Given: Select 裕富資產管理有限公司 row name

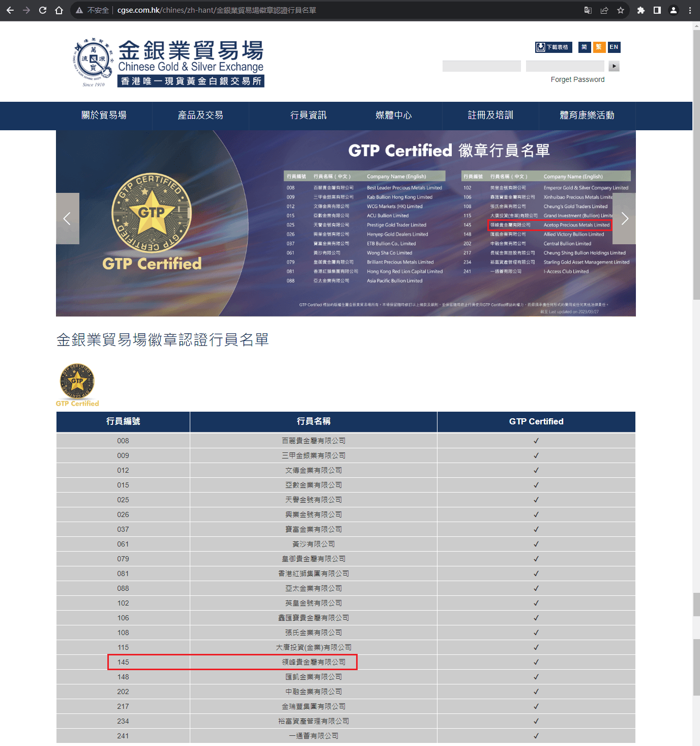Looking at the screenshot, I should (313, 721).
